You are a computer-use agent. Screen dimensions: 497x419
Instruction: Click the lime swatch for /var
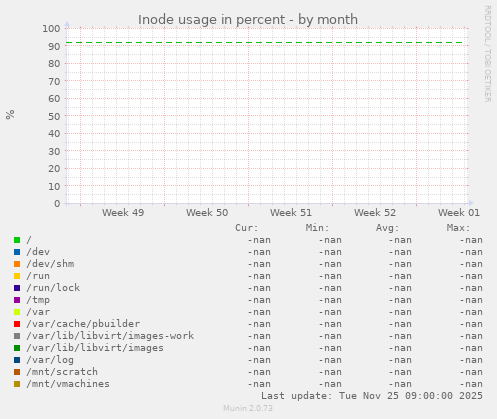(x=17, y=312)
